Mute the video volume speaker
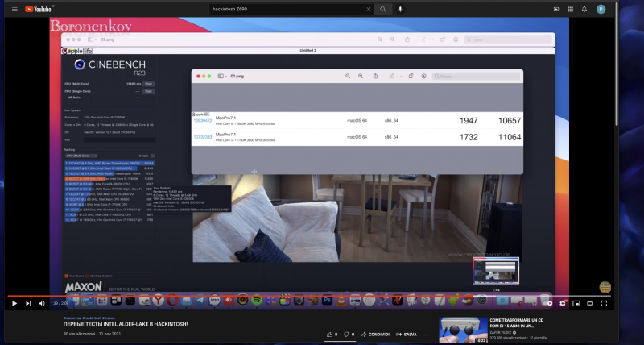This screenshot has height=345, width=644. coord(42,303)
